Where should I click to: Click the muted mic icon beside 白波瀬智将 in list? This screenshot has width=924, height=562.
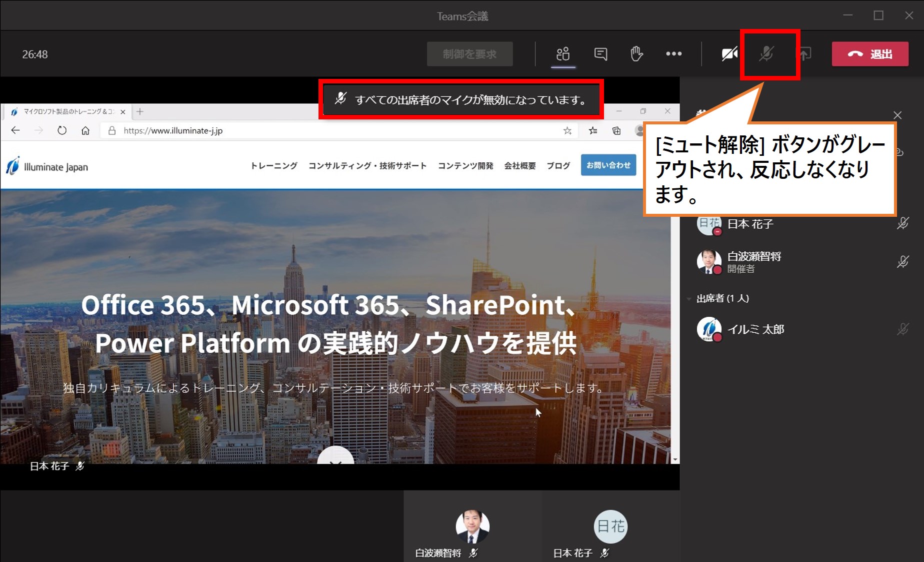click(902, 261)
